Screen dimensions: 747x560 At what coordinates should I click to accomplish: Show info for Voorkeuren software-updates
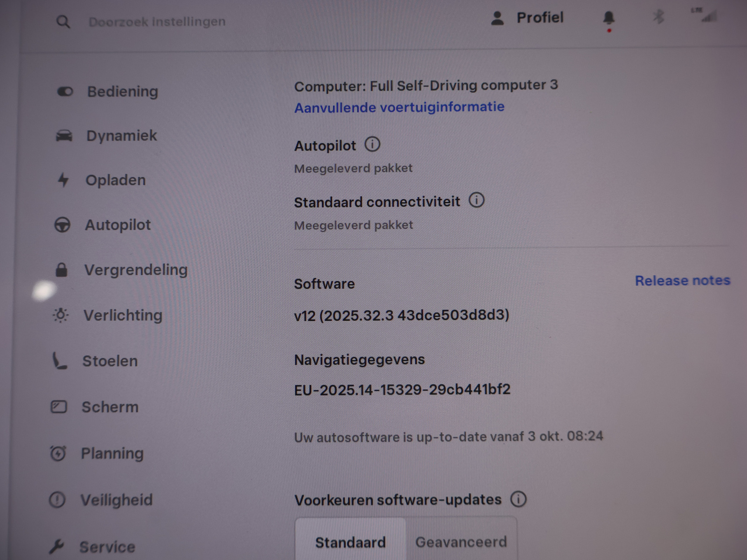pyautogui.click(x=518, y=499)
